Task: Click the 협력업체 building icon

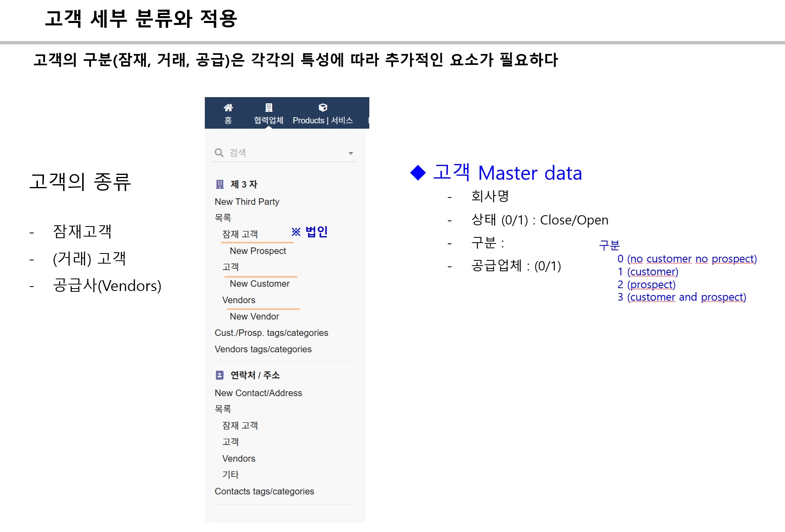Action: tap(269, 108)
